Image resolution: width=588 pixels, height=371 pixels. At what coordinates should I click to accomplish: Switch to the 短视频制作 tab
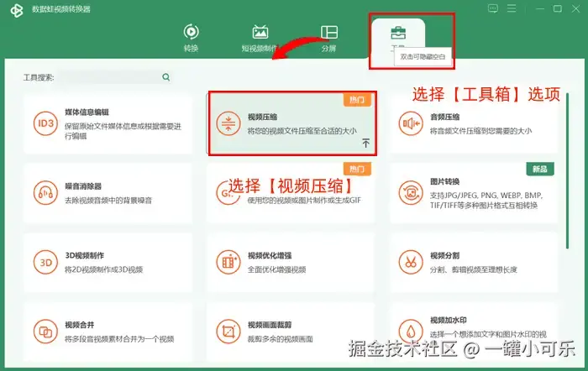[260, 38]
